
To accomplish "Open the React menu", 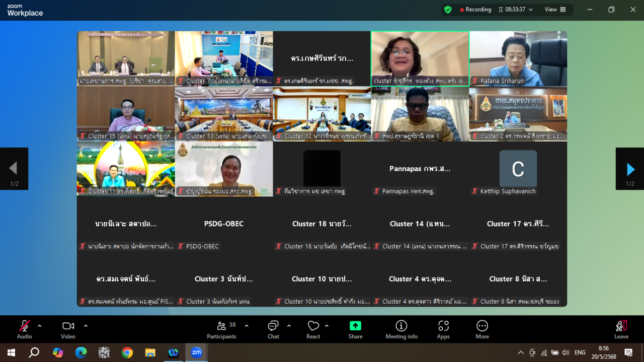I will coord(313,329).
